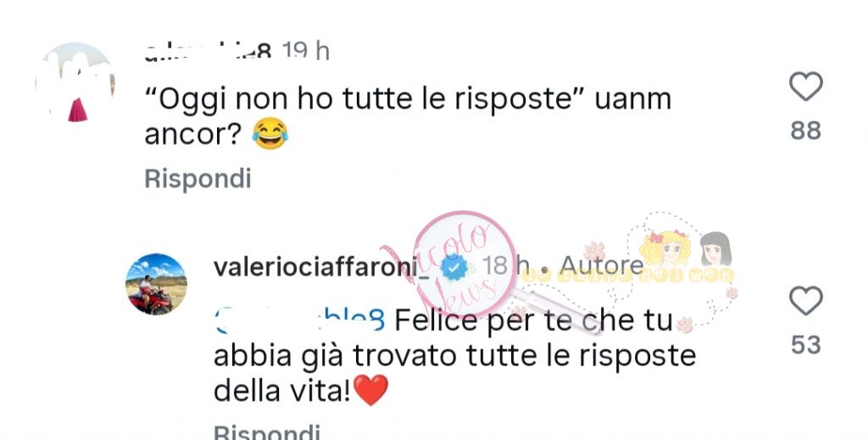Open the blurred username of the first commenter
The width and height of the screenshot is (868, 440).
pyautogui.click(x=209, y=52)
